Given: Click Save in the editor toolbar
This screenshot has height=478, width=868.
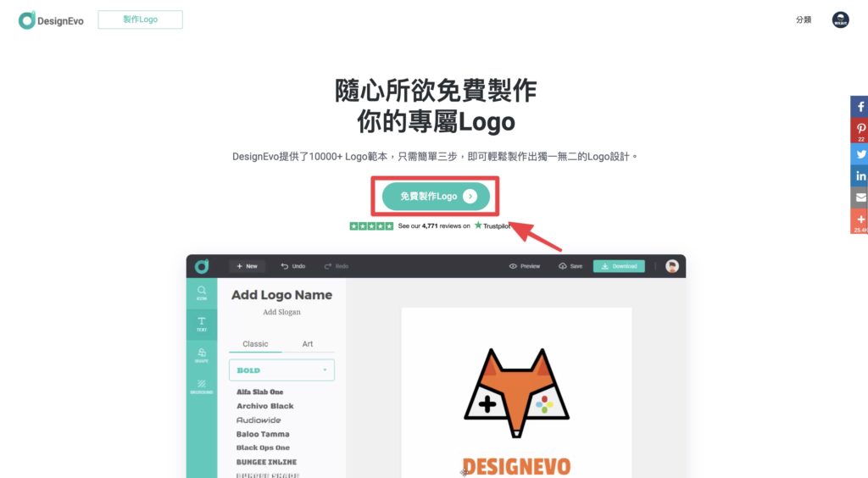Looking at the screenshot, I should pyautogui.click(x=570, y=266).
